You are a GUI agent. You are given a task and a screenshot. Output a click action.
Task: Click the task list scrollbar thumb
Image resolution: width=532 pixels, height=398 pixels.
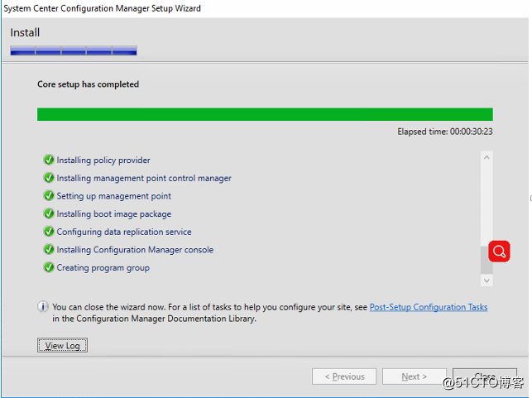(x=486, y=260)
